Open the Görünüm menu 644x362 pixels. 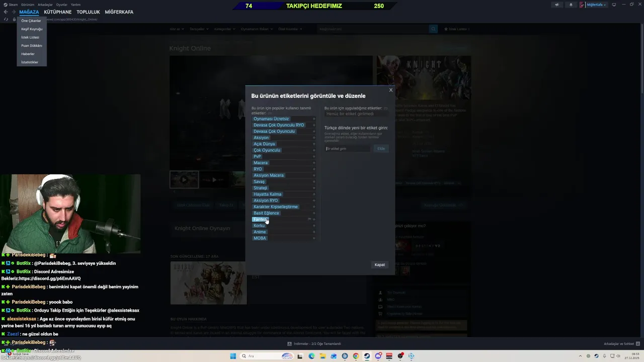pos(28,5)
